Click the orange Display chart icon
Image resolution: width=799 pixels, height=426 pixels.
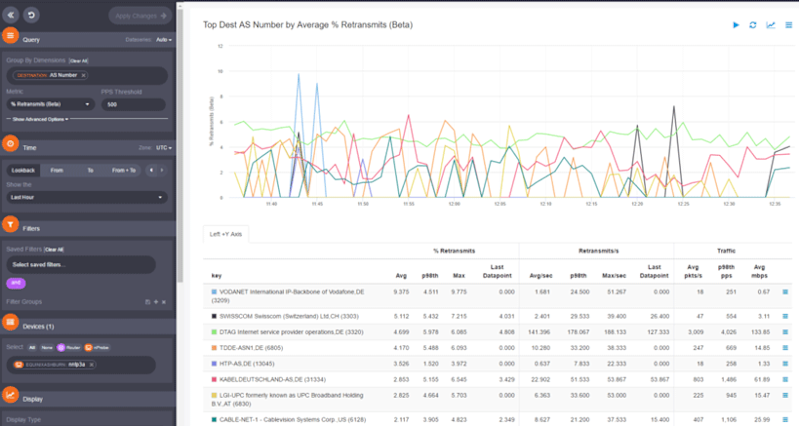tap(10, 395)
